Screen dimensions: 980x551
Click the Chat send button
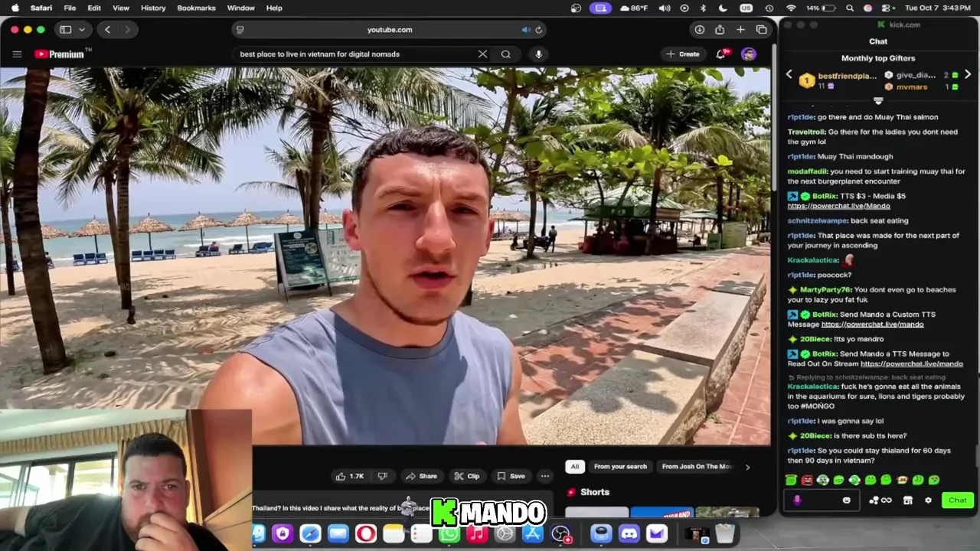click(x=958, y=500)
